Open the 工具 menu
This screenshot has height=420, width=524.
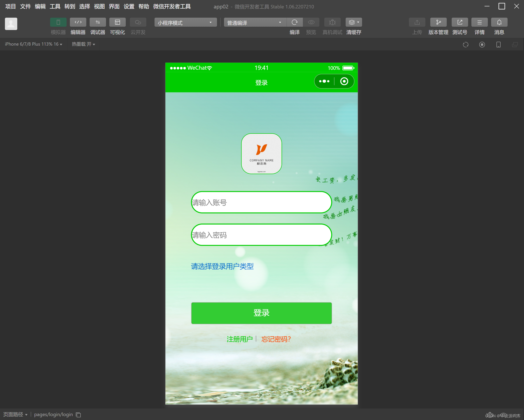pyautogui.click(x=55, y=7)
